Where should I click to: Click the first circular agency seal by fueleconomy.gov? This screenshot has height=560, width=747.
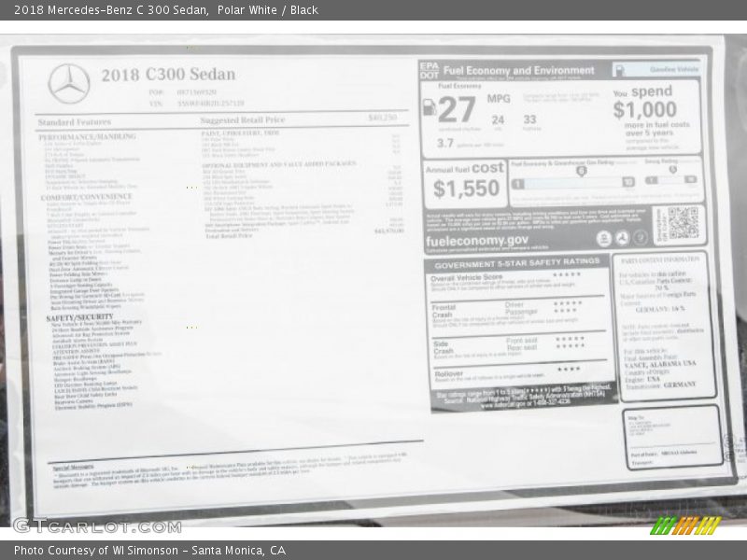(x=604, y=238)
